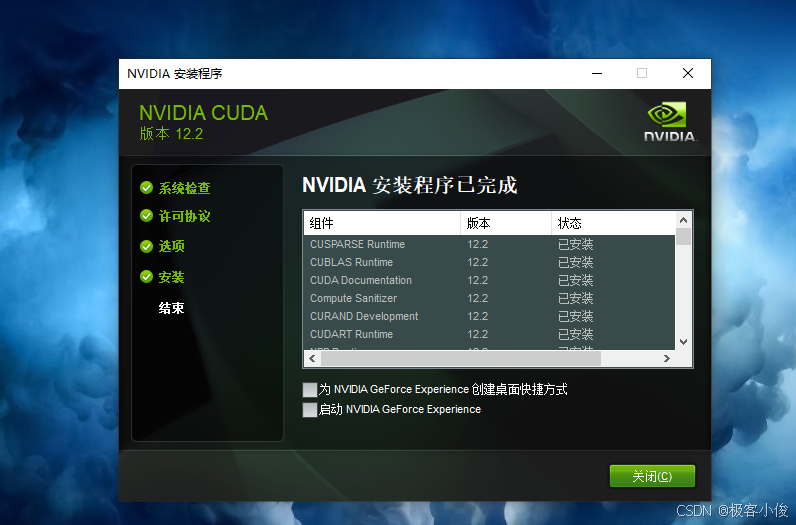This screenshot has width=796, height=525.
Task: Select the CUSPARSE Runtime row
Action: 489,244
